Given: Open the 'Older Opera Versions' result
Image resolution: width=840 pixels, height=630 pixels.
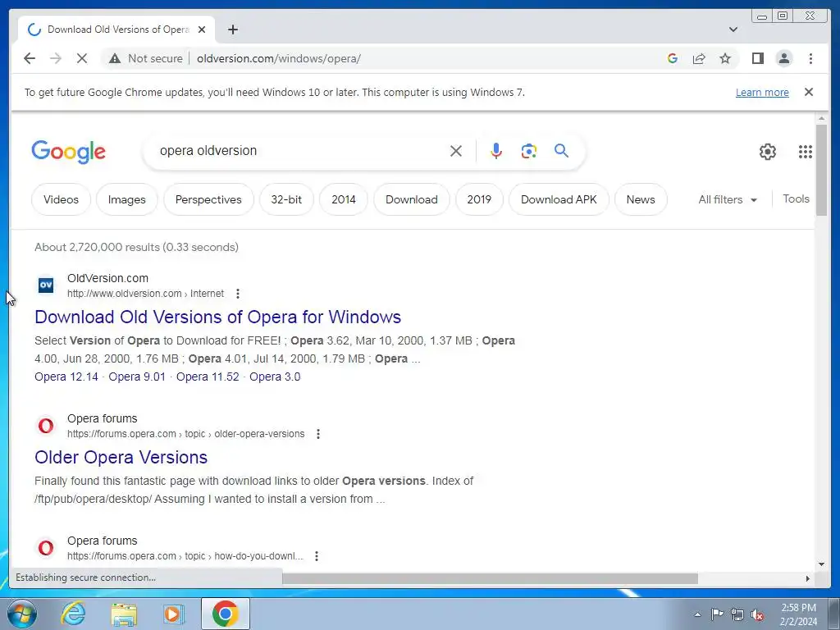Looking at the screenshot, I should [121, 457].
